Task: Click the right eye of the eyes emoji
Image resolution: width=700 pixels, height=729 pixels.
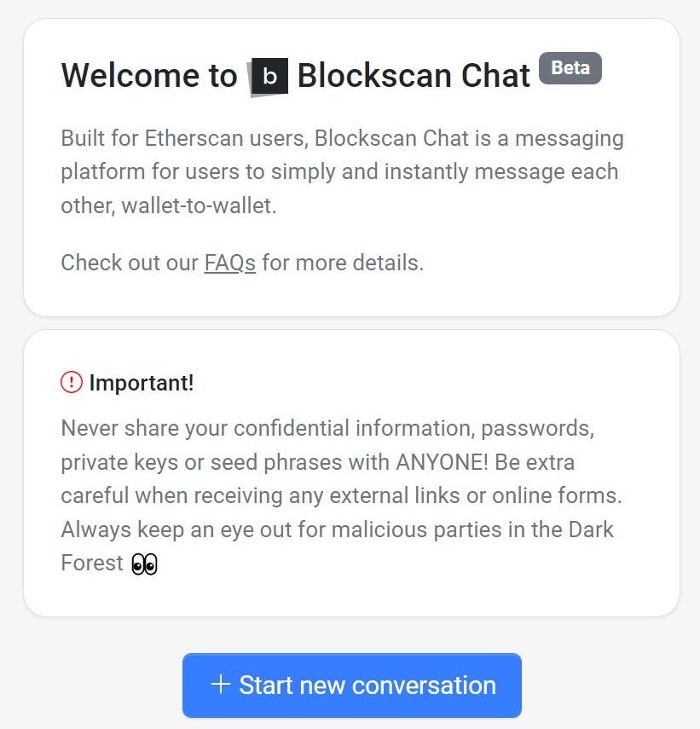Action: coord(149,563)
